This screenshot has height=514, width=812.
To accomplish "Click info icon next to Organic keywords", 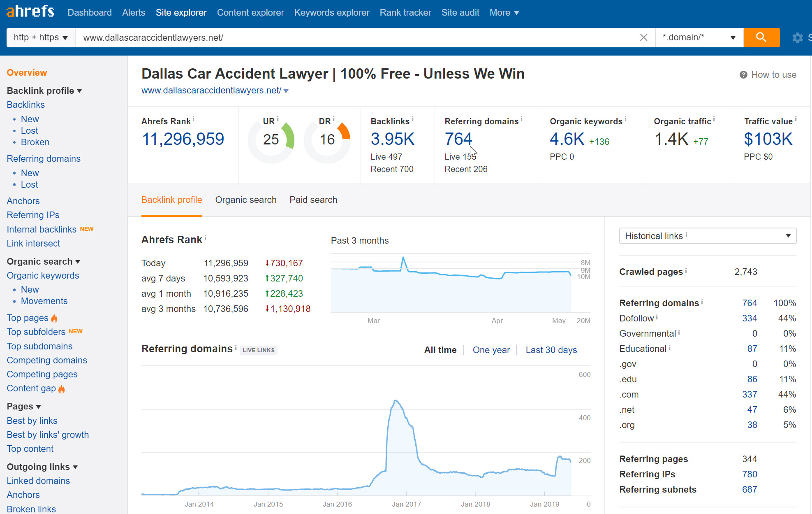I will (625, 119).
